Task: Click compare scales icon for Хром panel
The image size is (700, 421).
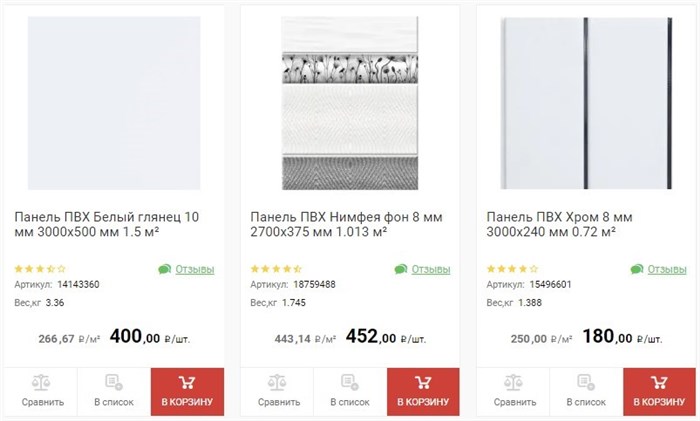Action: 513,382
